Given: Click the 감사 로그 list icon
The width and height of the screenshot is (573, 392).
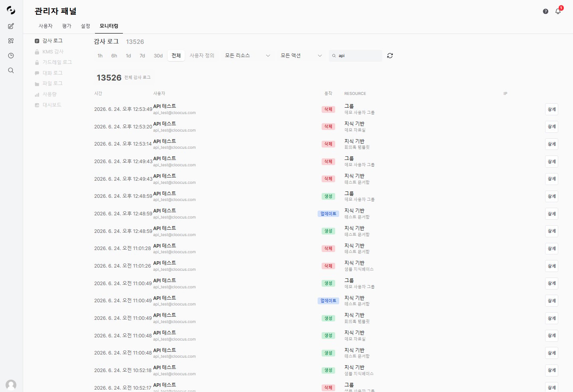Looking at the screenshot, I should [x=37, y=41].
